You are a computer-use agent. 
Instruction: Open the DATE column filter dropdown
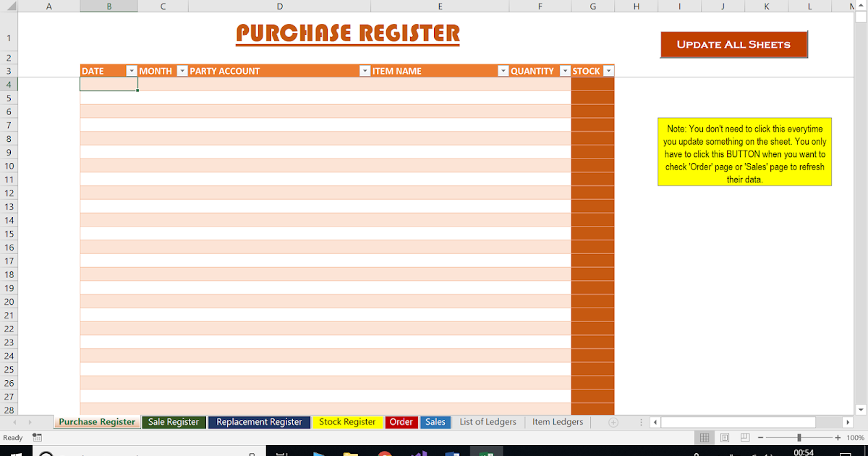click(x=132, y=70)
